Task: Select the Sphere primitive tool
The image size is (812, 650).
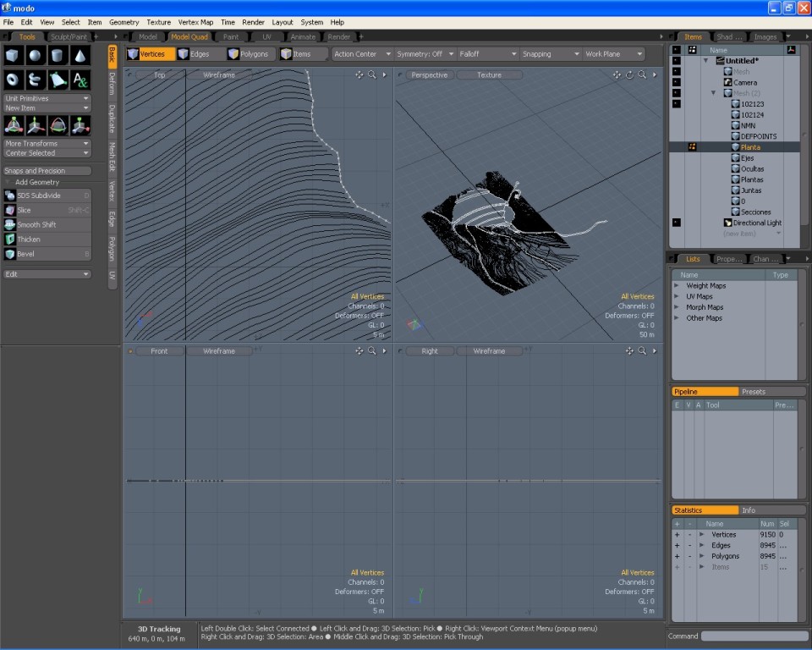Action: coord(36,56)
